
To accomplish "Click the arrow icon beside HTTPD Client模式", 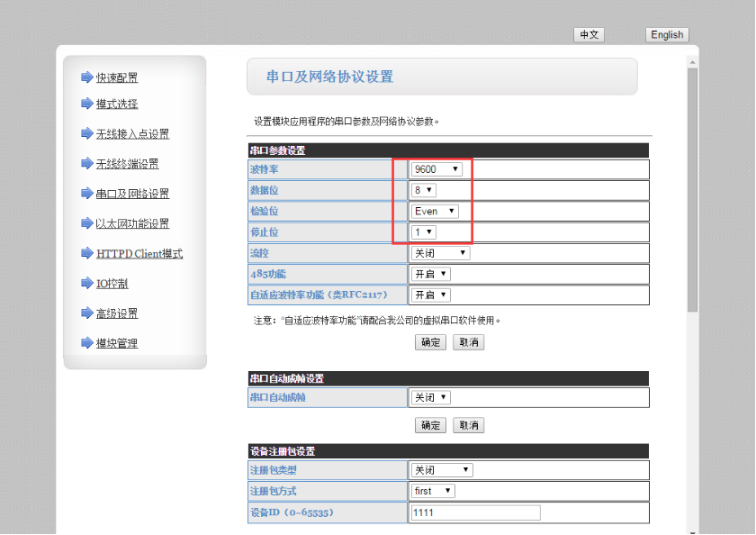I will (x=86, y=254).
